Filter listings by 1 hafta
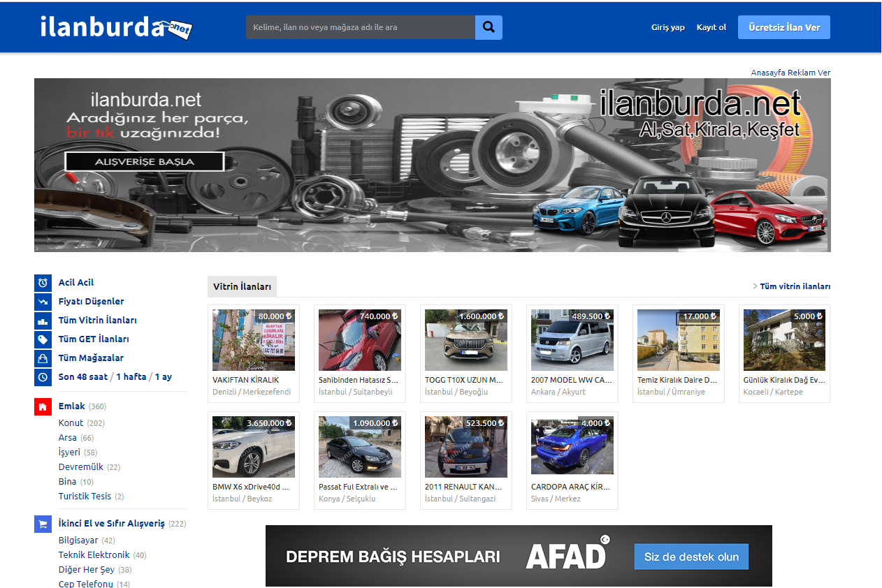 coord(131,377)
